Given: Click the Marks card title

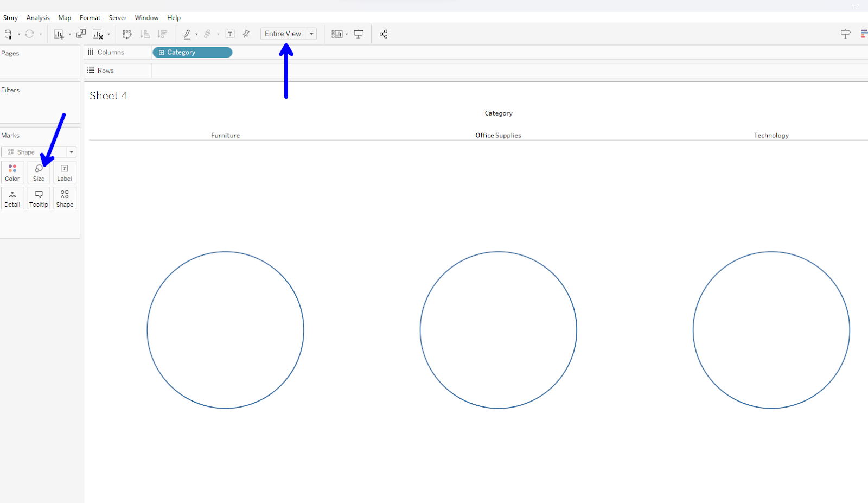Looking at the screenshot, I should click(x=10, y=136).
